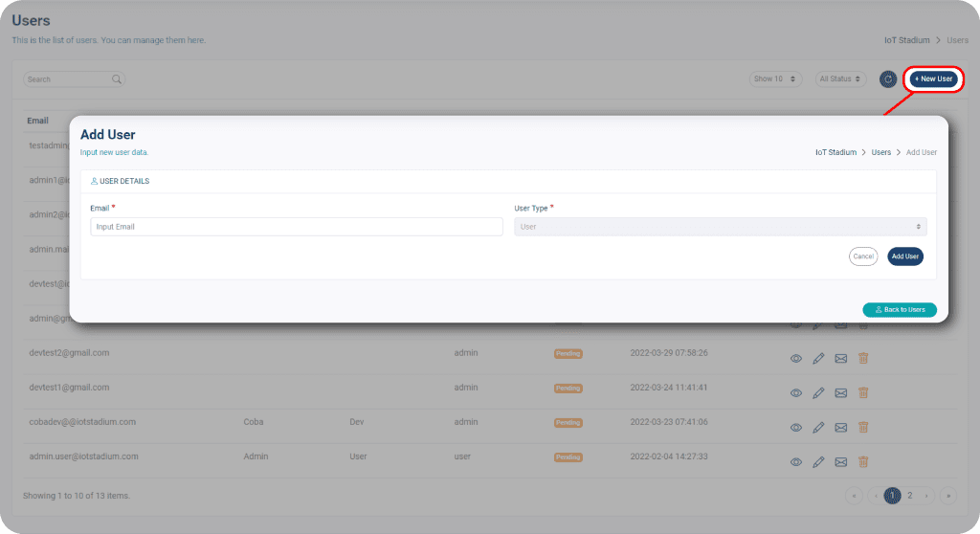Image resolution: width=980 pixels, height=534 pixels.
Task: Toggle the eye view icon for devtest1@gmail.com
Action: pos(795,392)
